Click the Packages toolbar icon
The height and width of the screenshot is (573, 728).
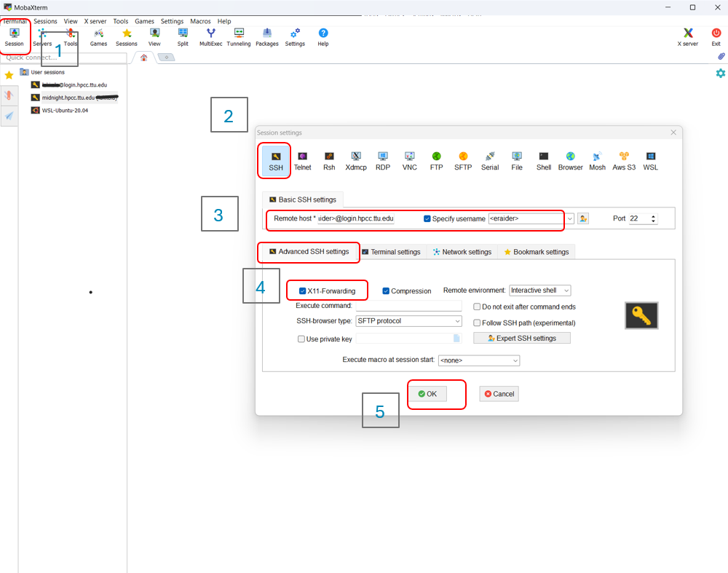[x=267, y=37]
